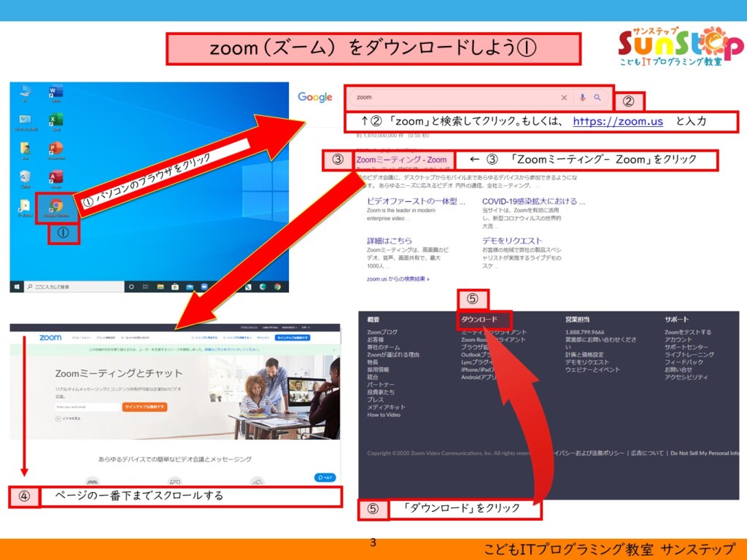Open the 'フィードバック' footer link
Image resolution: width=747 pixels, height=560 pixels.
(684, 362)
